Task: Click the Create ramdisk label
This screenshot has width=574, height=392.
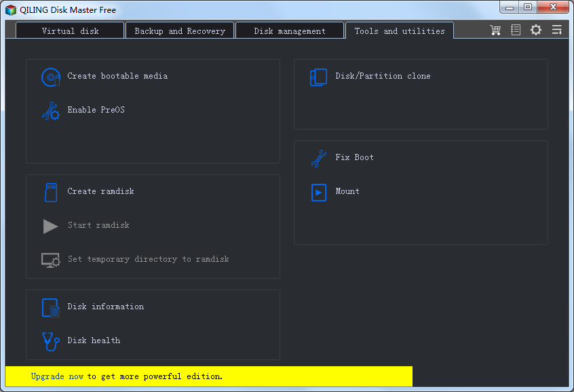Action: pyautogui.click(x=100, y=191)
